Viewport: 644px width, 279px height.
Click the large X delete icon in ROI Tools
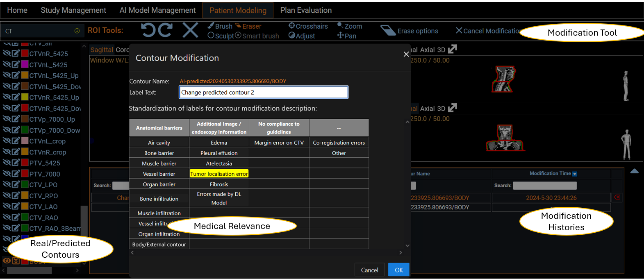tap(190, 30)
